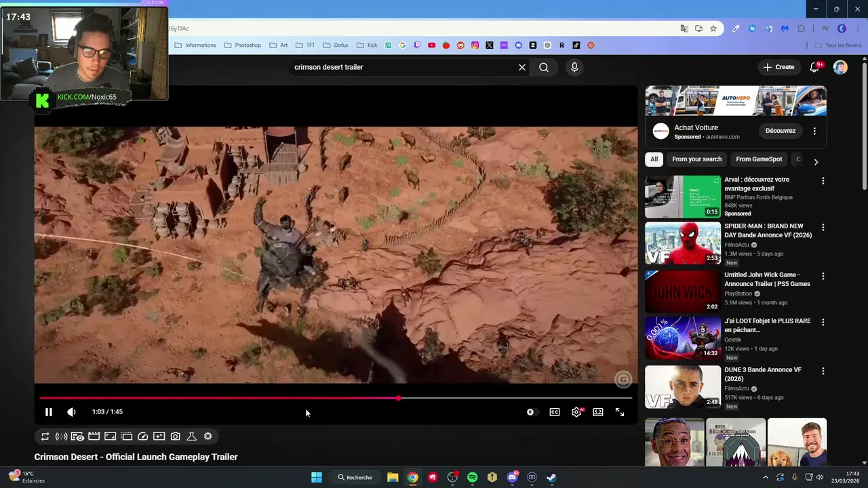Click the Découvrez ad button
The image size is (868, 488).
[x=781, y=131]
